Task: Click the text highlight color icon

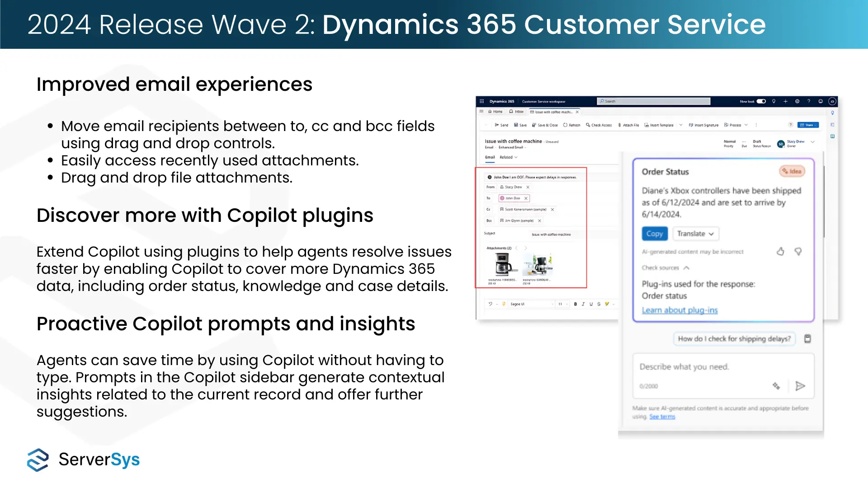Action: [607, 304]
